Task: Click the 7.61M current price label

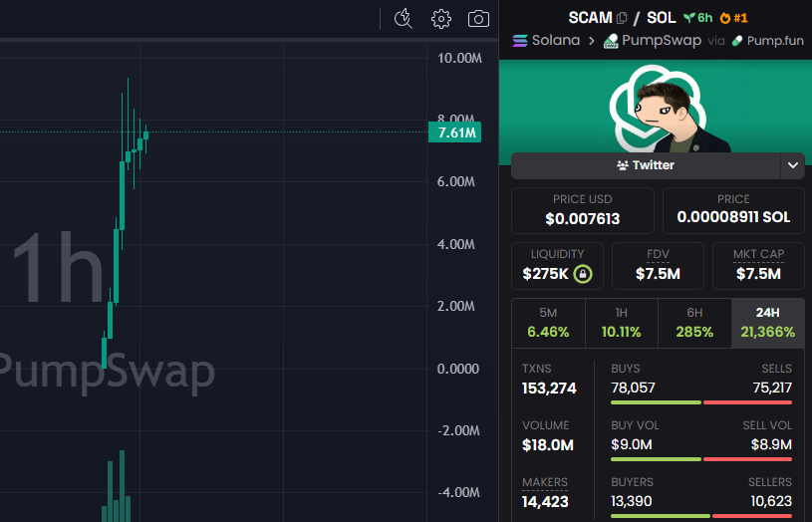Action: click(x=455, y=132)
